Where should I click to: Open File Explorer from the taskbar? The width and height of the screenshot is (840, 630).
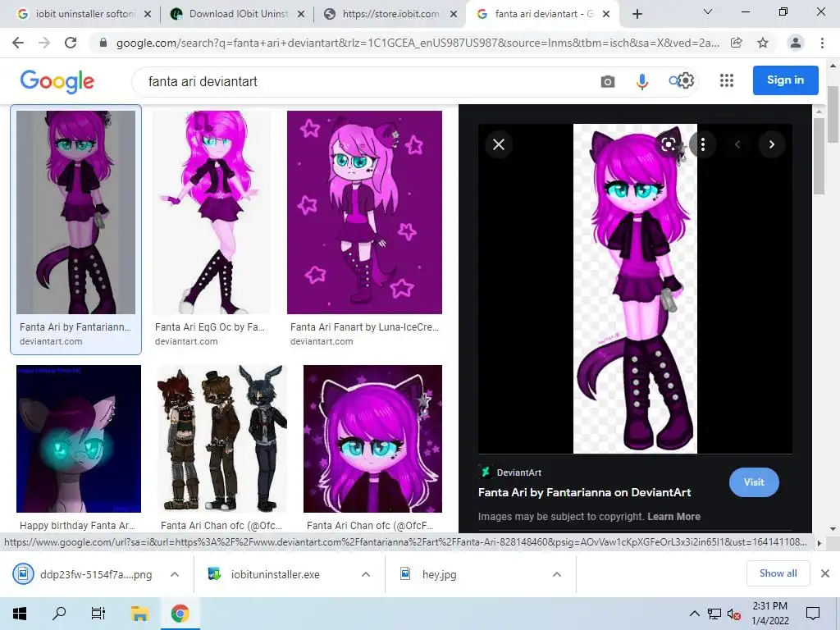coord(139,614)
